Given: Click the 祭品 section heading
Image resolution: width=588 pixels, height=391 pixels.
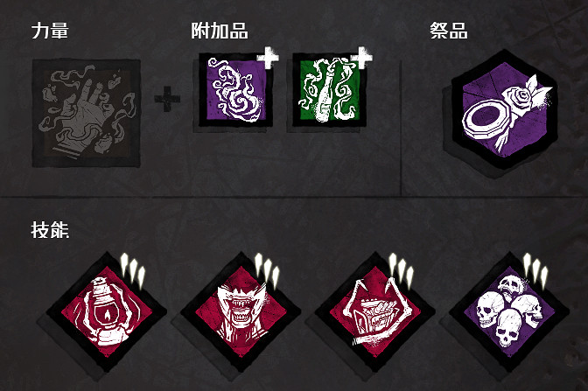Looking at the screenshot, I should coord(449,31).
